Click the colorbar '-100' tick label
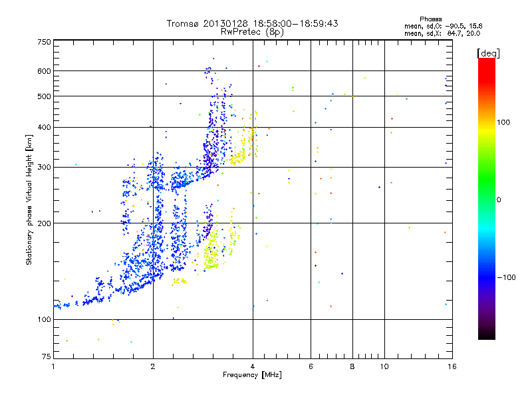 coord(506,277)
